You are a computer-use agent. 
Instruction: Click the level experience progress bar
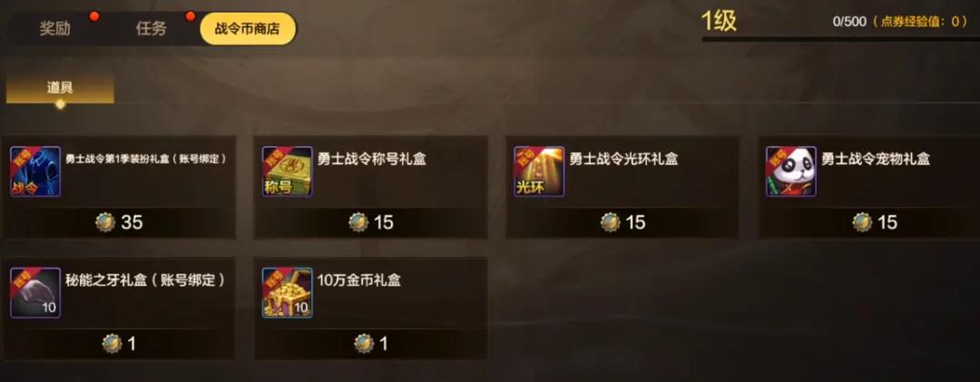point(840,39)
